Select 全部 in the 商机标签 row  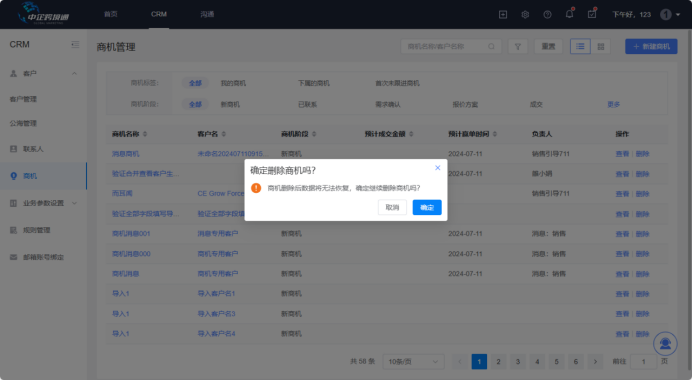195,83
